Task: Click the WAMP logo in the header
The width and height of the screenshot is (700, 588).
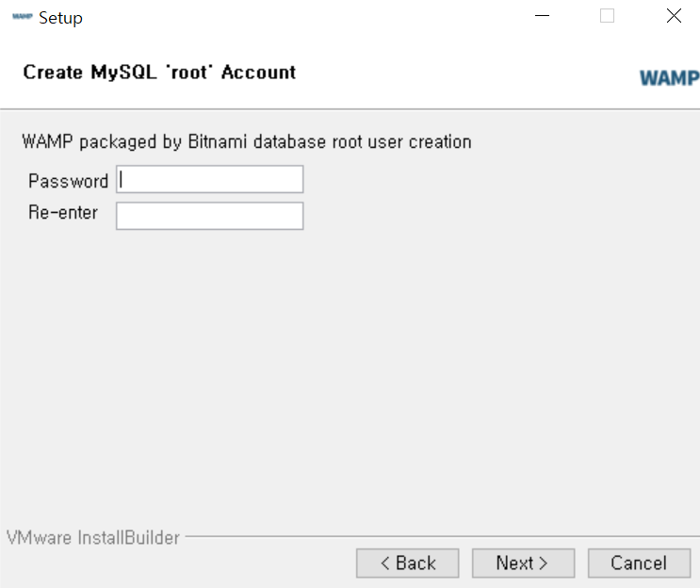Action: (x=669, y=78)
